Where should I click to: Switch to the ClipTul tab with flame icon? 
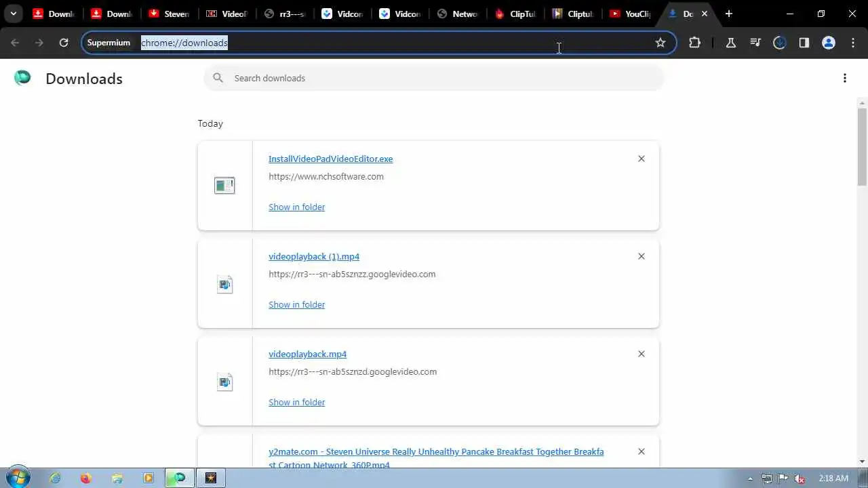click(515, 14)
